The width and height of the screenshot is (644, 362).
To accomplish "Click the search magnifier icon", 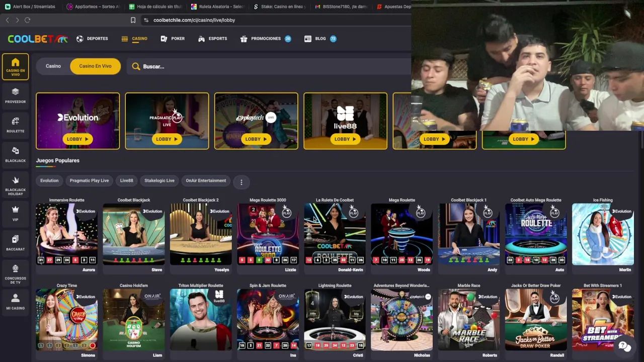I will click(136, 66).
